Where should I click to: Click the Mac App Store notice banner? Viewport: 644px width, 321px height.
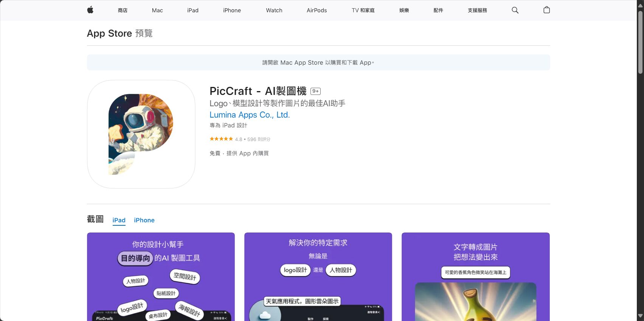[318, 62]
